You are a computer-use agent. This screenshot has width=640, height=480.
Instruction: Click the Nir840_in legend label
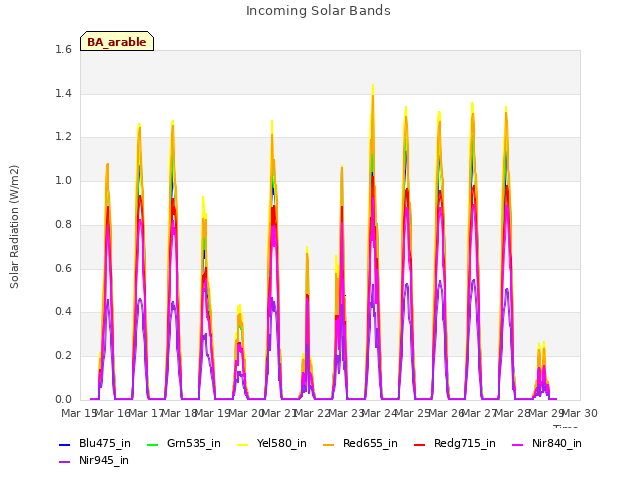[557, 444]
